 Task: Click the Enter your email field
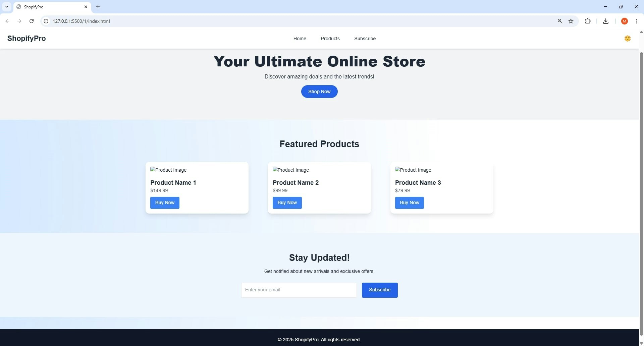(298, 290)
